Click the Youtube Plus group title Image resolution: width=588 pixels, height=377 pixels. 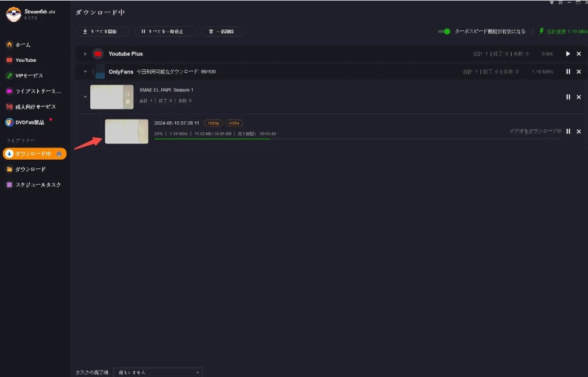(x=126, y=54)
